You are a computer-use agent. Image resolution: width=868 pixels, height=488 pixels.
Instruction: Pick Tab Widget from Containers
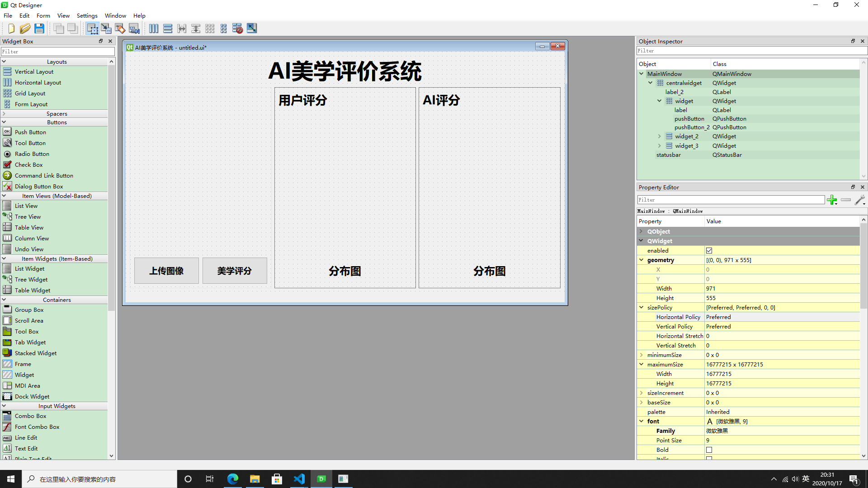(30, 342)
